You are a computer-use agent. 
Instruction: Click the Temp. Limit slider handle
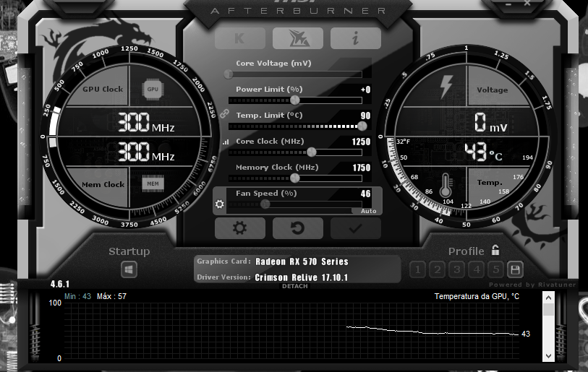362,126
